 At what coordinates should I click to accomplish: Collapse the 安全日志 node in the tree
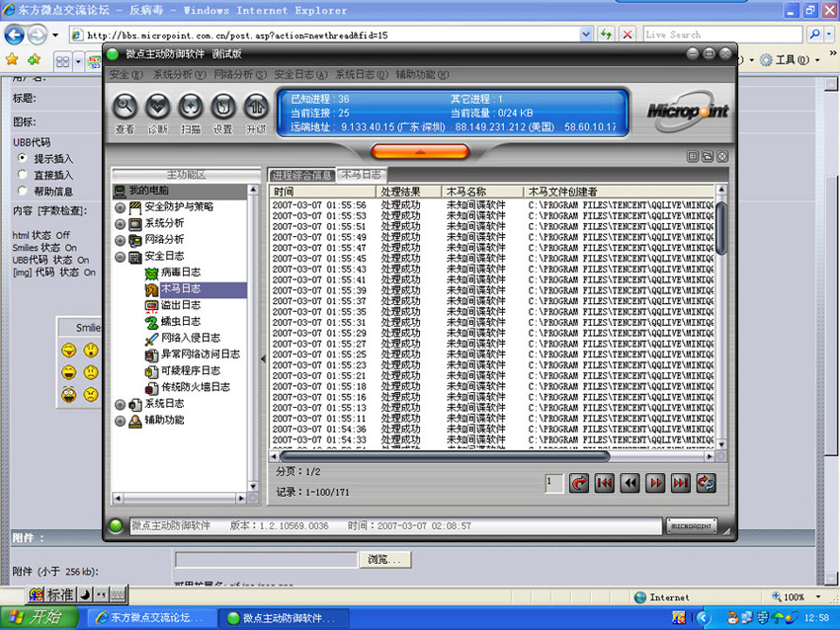pyautogui.click(x=120, y=257)
